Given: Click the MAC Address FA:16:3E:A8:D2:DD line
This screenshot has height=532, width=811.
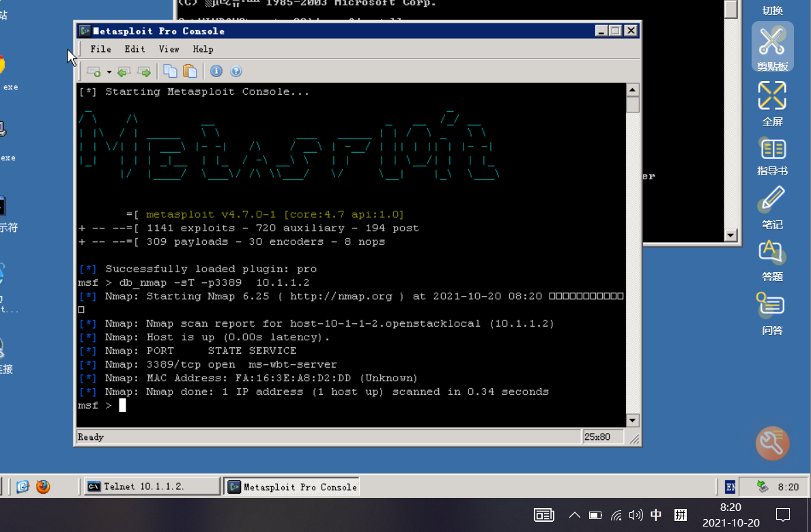Looking at the screenshot, I should pyautogui.click(x=248, y=378).
